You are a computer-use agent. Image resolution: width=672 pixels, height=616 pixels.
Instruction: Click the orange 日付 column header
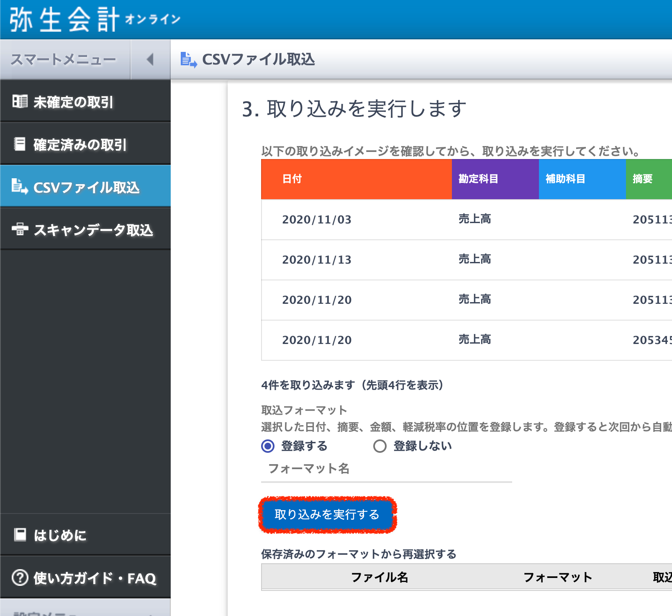pyautogui.click(x=356, y=179)
